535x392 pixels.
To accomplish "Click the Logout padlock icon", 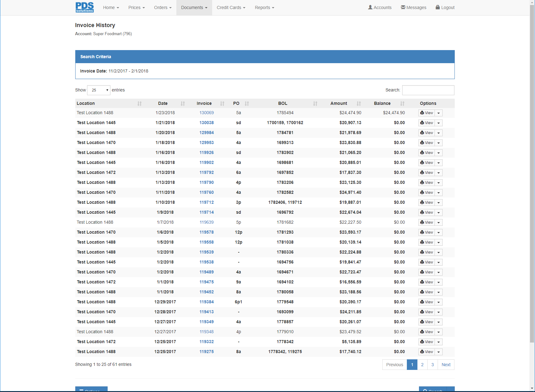I will pyautogui.click(x=437, y=7).
